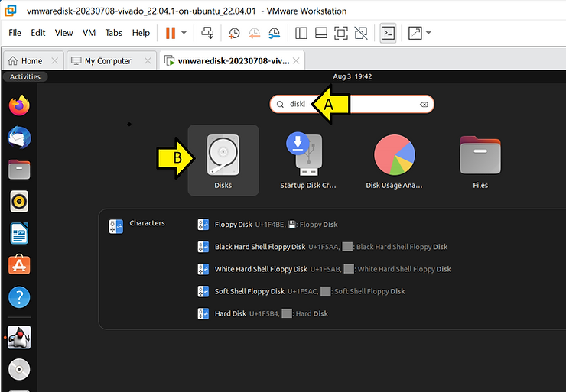This screenshot has height=392, width=566.
Task: Take a VM snapshot toolbar icon
Action: click(x=234, y=33)
